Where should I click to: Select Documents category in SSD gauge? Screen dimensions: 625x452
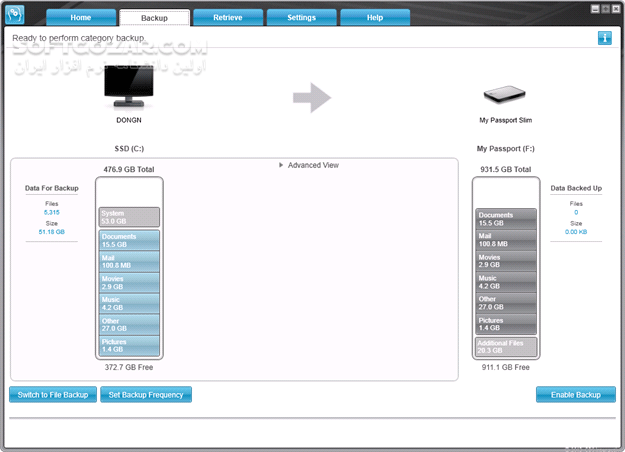[x=129, y=240]
